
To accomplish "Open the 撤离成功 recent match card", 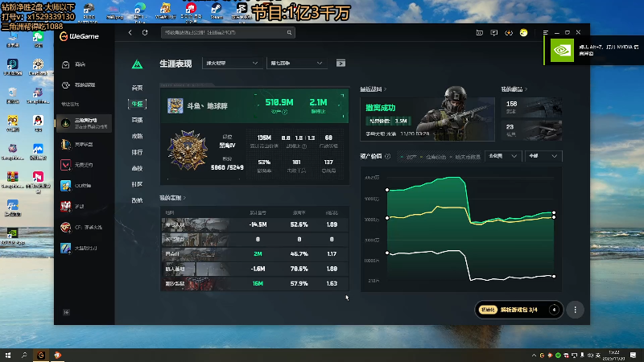I will (x=427, y=119).
